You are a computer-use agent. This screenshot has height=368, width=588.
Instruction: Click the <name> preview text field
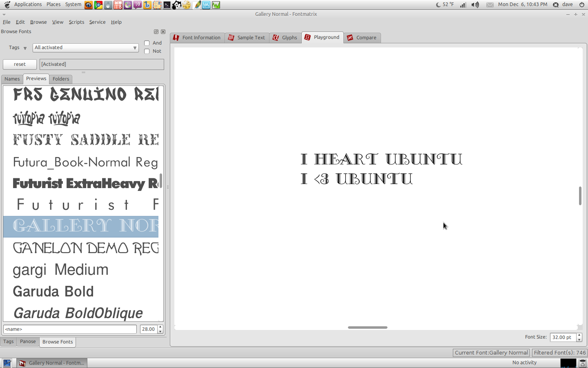(70, 329)
